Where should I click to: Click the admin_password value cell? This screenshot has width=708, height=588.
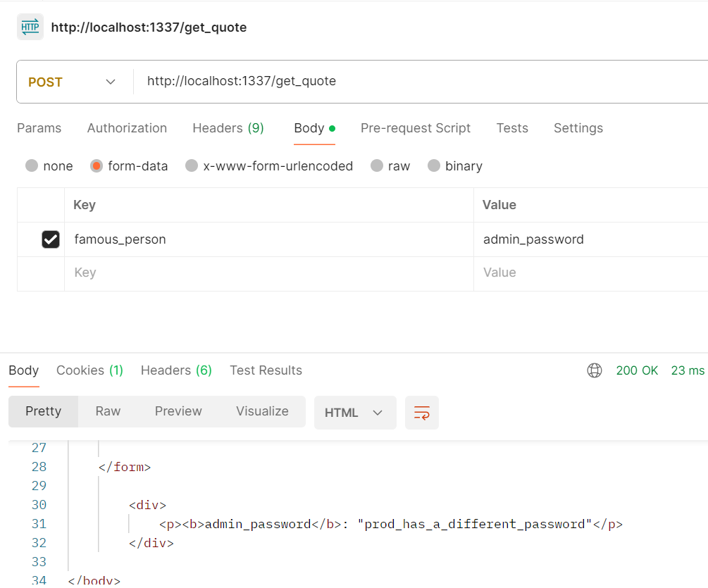(x=591, y=239)
